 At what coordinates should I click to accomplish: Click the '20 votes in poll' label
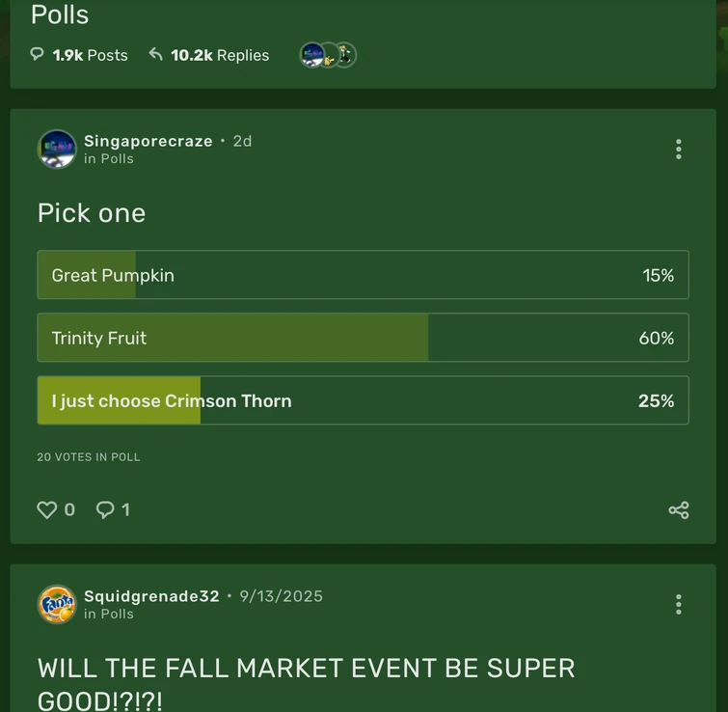(89, 457)
